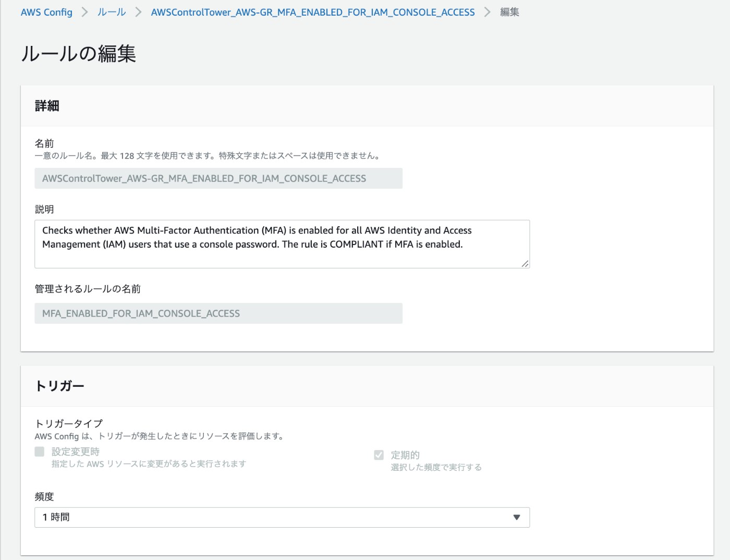The image size is (730, 560).
Task: Click the 編集 breadcrumb text
Action: [509, 12]
